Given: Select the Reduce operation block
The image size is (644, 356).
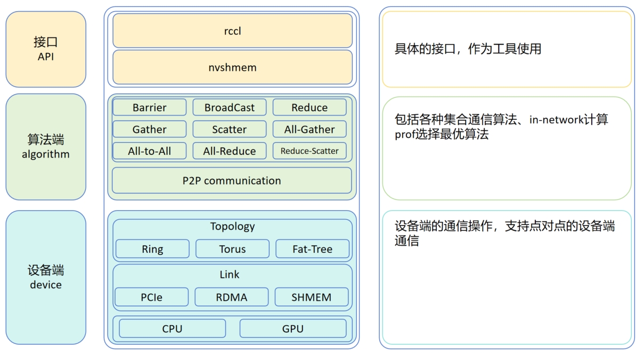Looking at the screenshot, I should coord(309,107).
